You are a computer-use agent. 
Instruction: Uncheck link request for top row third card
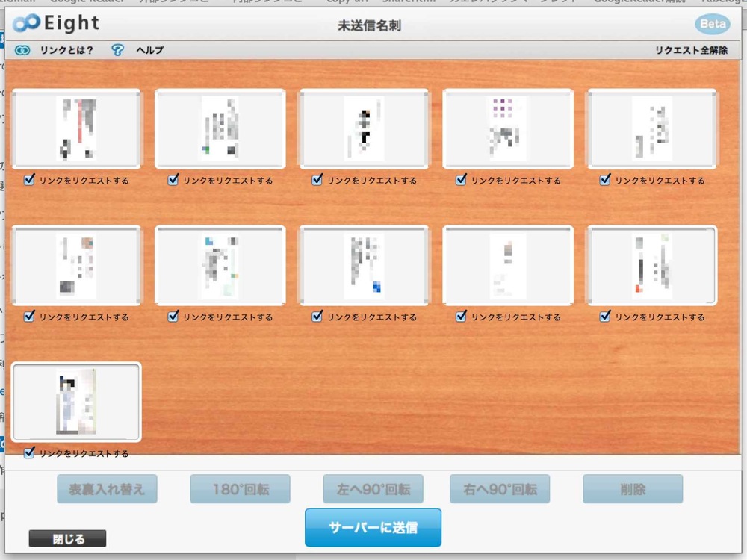tap(317, 180)
